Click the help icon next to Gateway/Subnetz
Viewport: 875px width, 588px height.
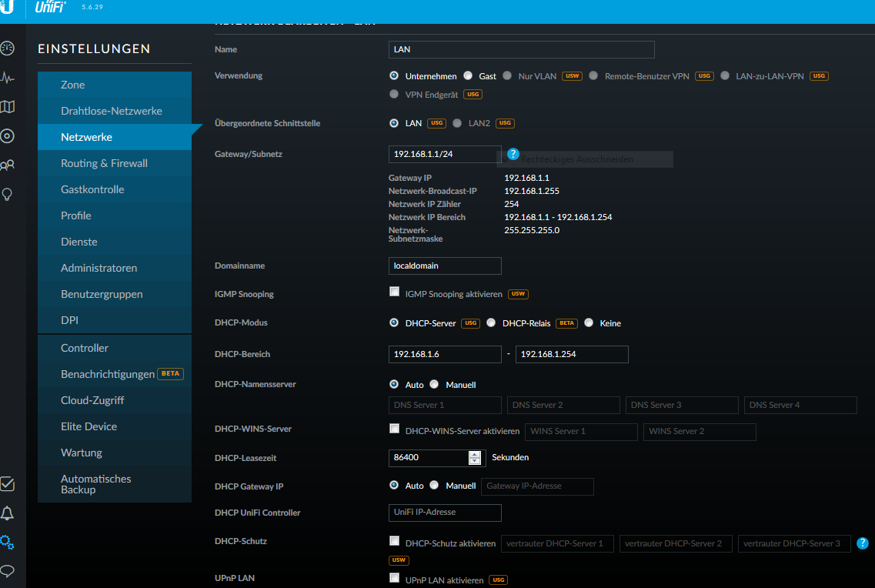(x=513, y=154)
